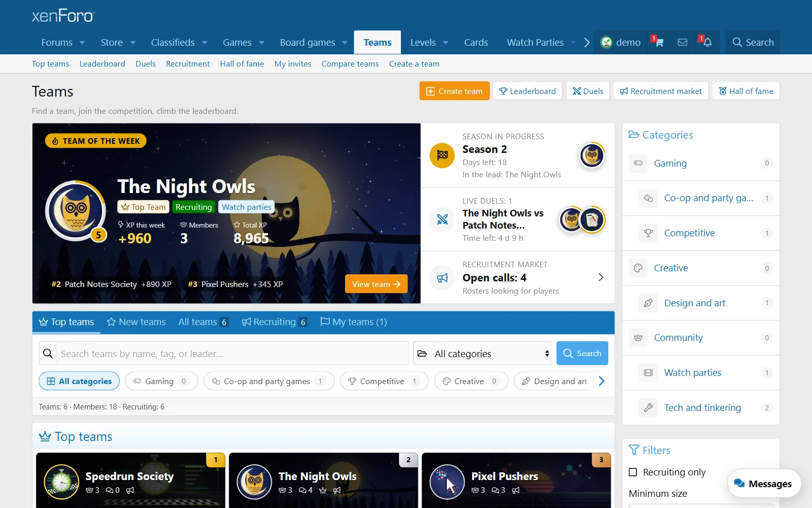The height and width of the screenshot is (508, 812).
Task: Open the header Search button
Action: (753, 43)
